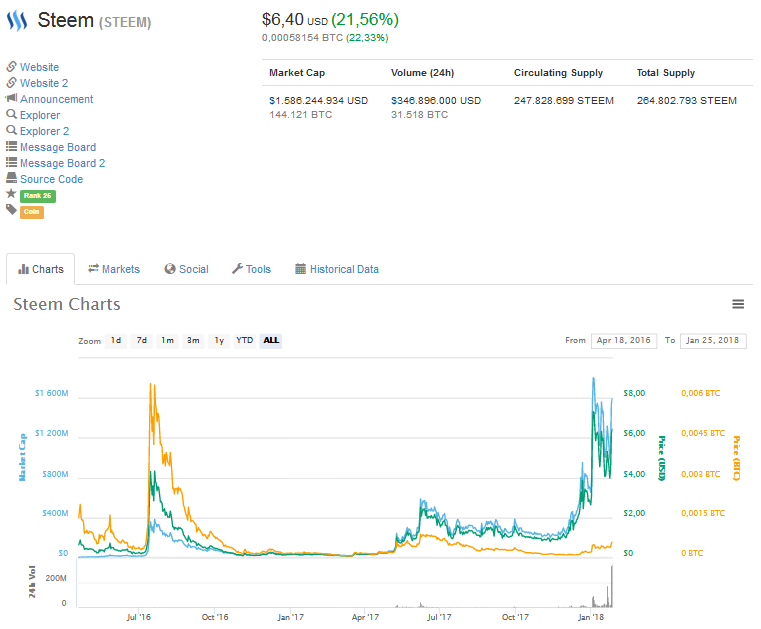761x629 pixels.
Task: Open the Message Board link
Action: pos(58,147)
